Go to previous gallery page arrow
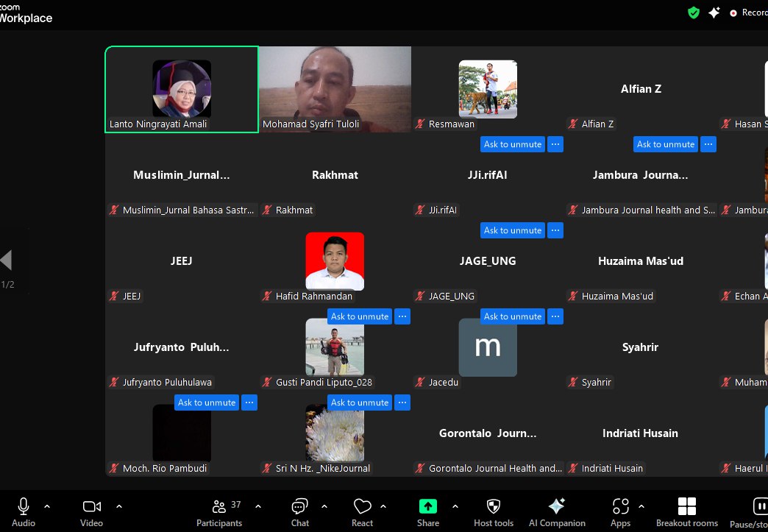768x532 pixels. pos(6,260)
